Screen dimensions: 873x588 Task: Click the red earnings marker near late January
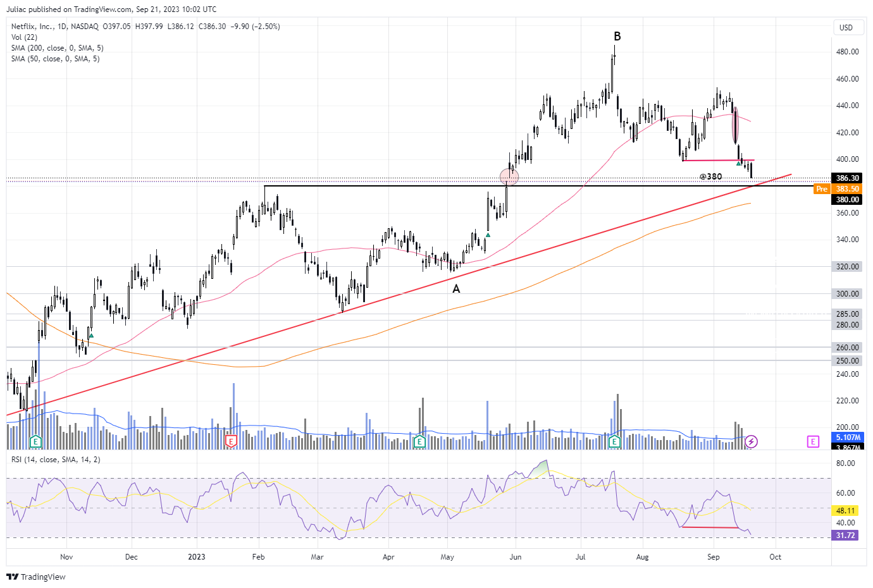231,441
